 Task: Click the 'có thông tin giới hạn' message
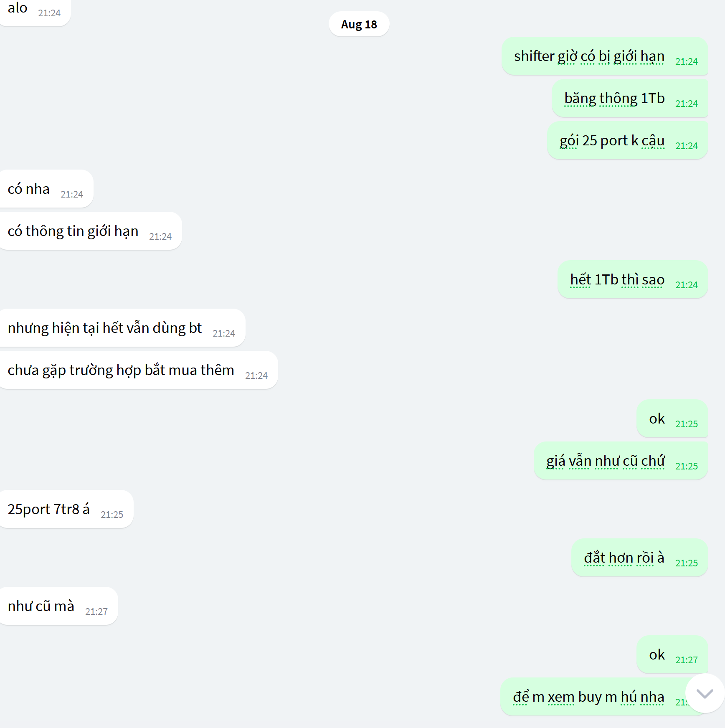click(x=90, y=231)
